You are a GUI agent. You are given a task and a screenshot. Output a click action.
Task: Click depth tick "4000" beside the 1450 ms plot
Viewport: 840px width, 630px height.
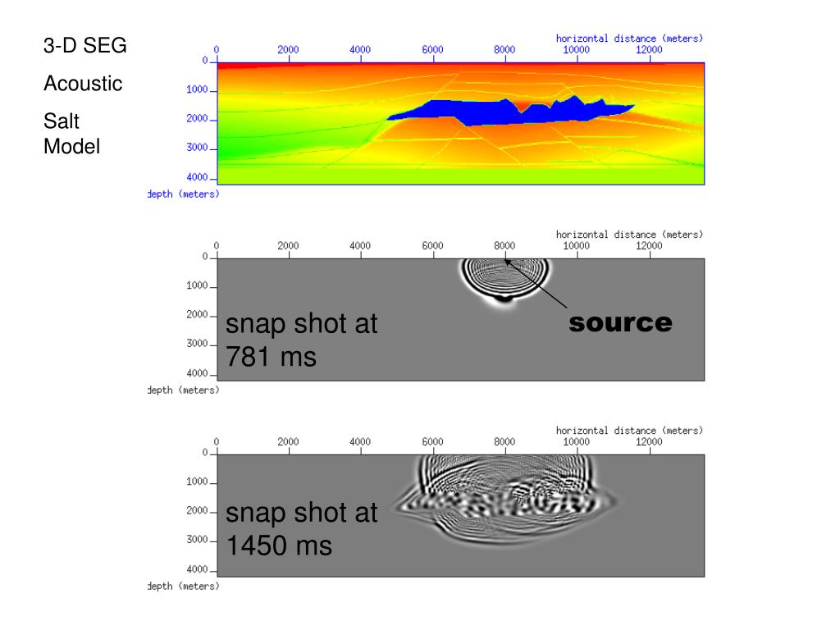pyautogui.click(x=197, y=569)
